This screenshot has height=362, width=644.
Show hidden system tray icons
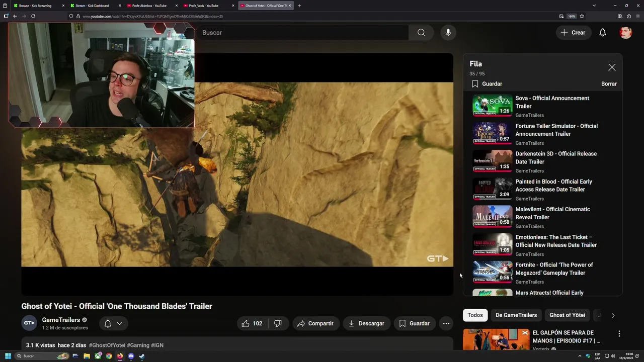coord(580,356)
